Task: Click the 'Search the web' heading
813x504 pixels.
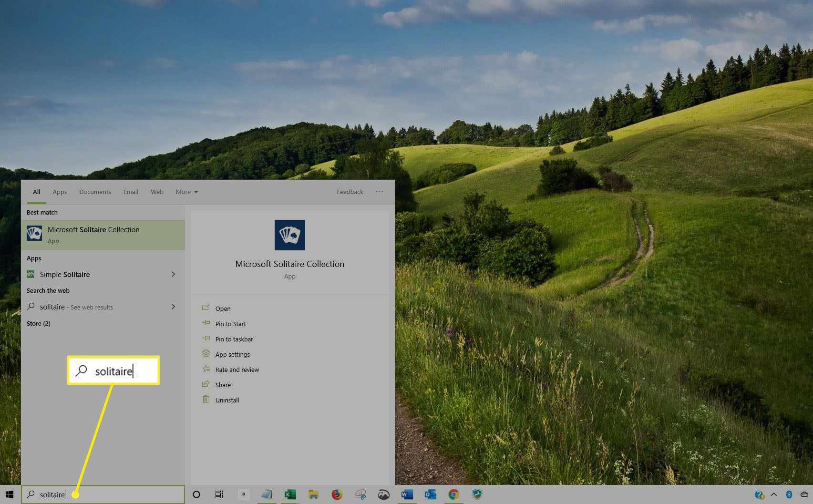Action: [x=48, y=290]
